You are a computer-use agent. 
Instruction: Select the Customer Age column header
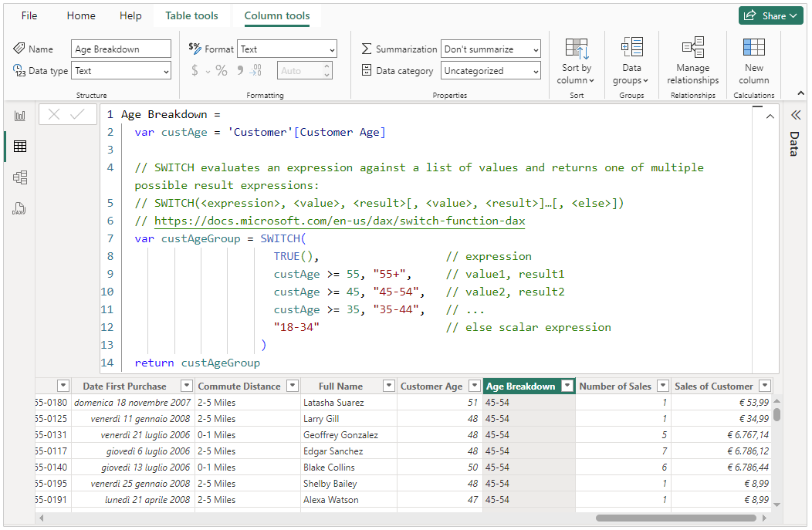[x=431, y=386]
